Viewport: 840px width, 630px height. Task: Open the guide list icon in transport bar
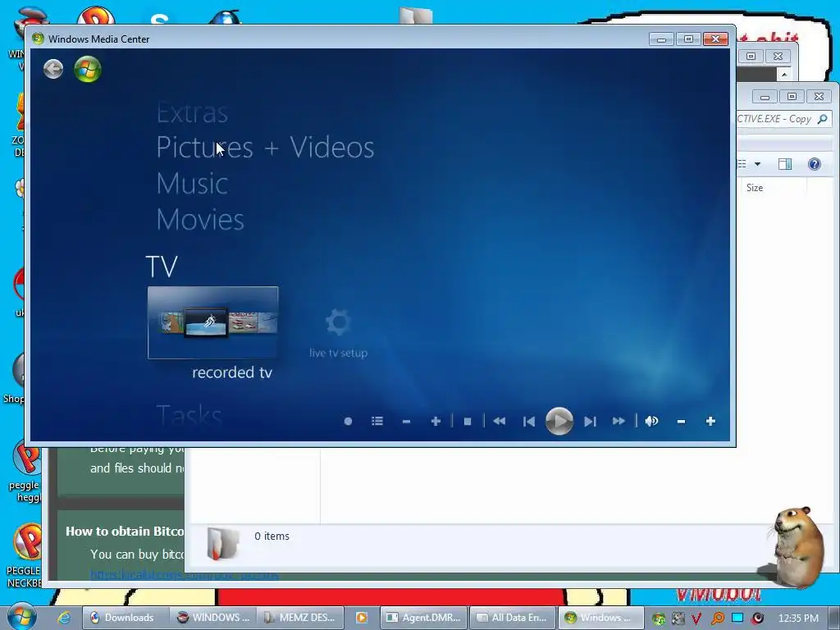click(x=377, y=421)
